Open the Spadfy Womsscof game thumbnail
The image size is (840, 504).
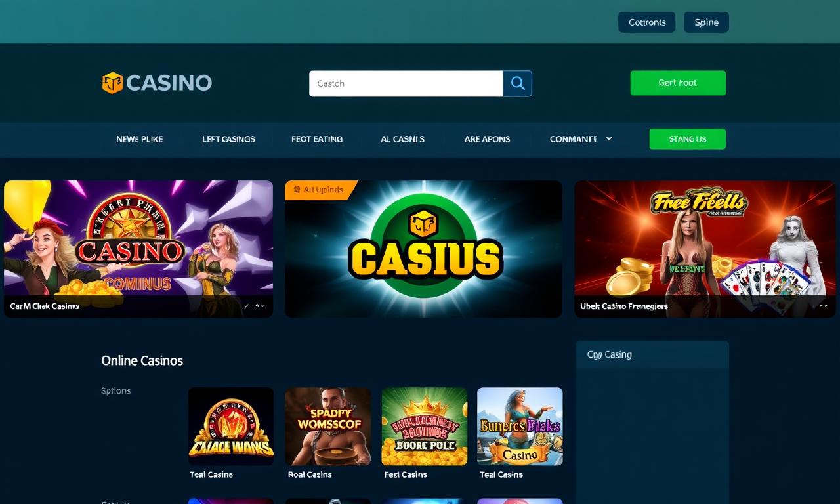[328, 426]
